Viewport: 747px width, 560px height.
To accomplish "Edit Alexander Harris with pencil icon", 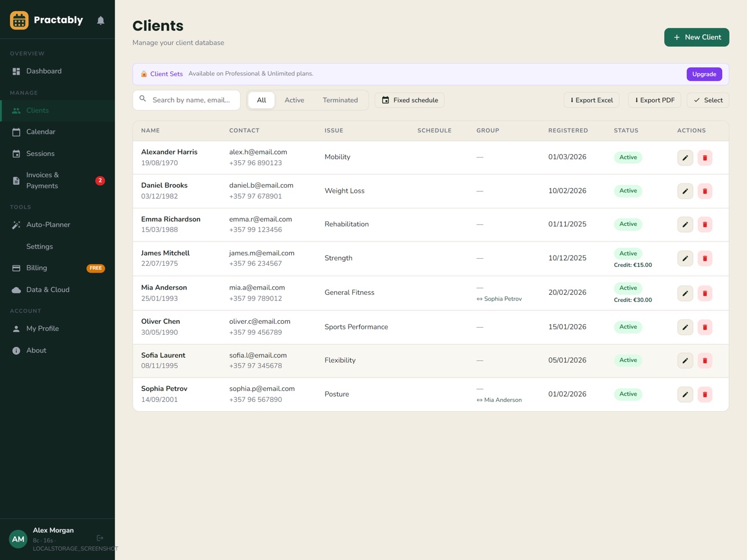I will tap(685, 158).
